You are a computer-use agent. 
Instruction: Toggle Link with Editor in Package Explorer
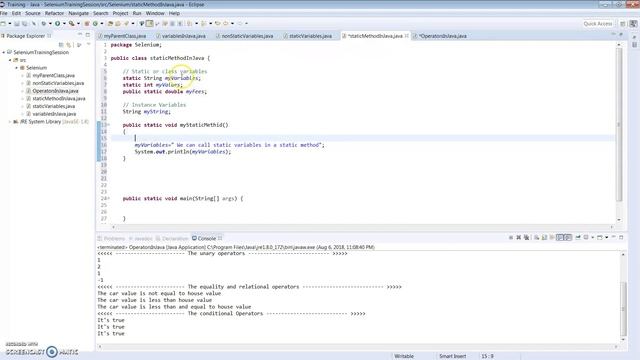click(69, 44)
